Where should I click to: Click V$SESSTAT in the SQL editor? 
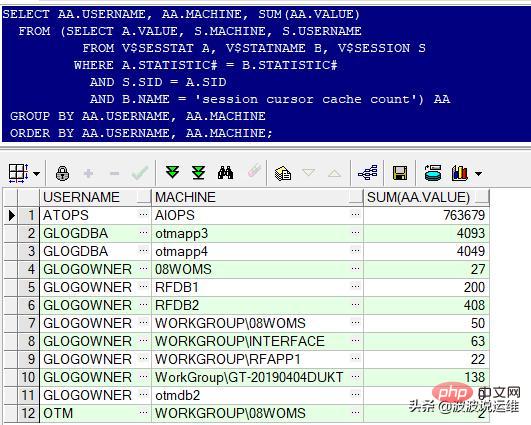click(x=157, y=48)
